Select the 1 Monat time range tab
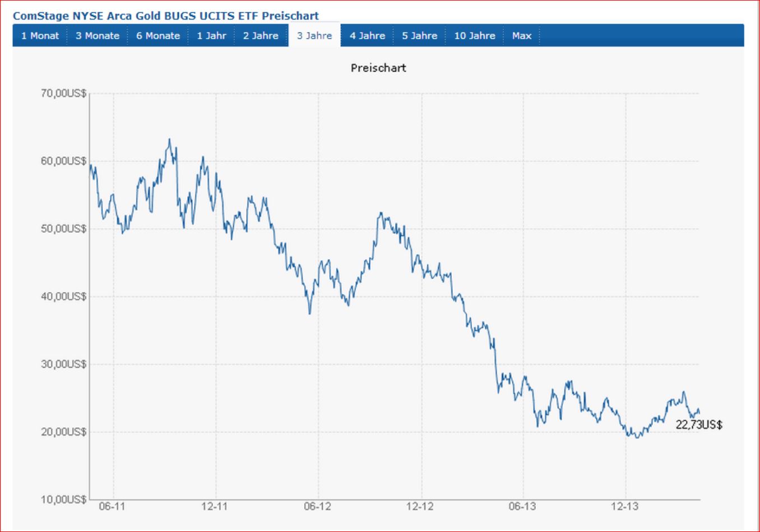 pos(40,35)
